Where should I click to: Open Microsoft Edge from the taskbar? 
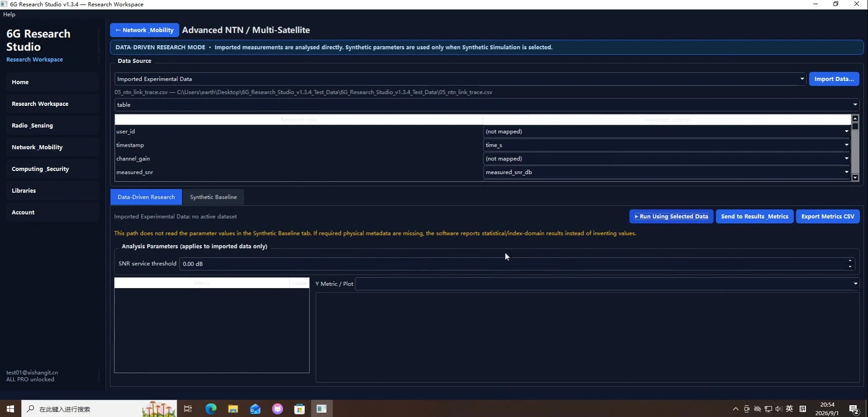pos(211,409)
